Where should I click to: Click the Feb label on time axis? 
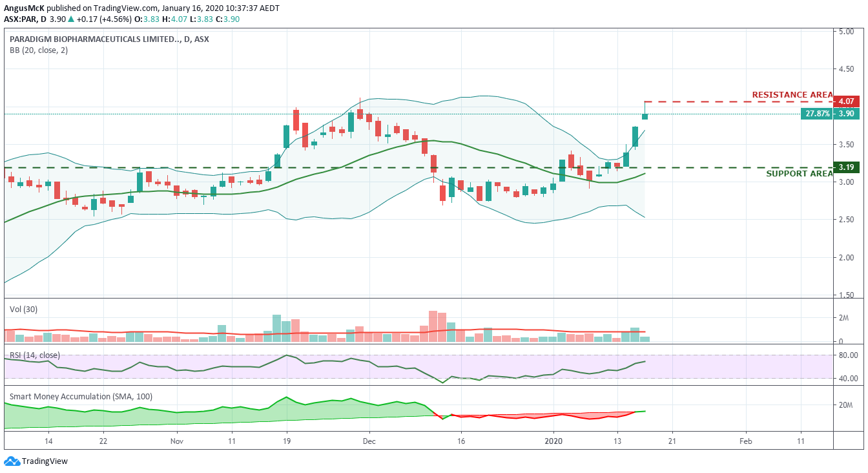click(745, 441)
